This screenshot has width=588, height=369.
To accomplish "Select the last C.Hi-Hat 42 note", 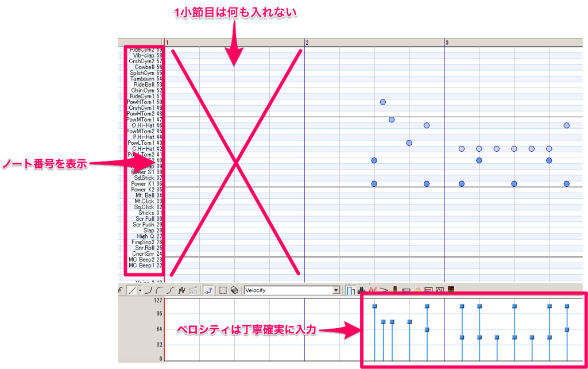I will (549, 149).
